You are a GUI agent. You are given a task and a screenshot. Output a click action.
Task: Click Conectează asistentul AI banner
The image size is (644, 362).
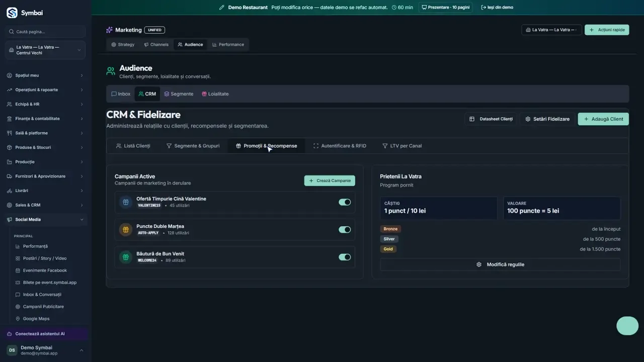pyautogui.click(x=46, y=334)
